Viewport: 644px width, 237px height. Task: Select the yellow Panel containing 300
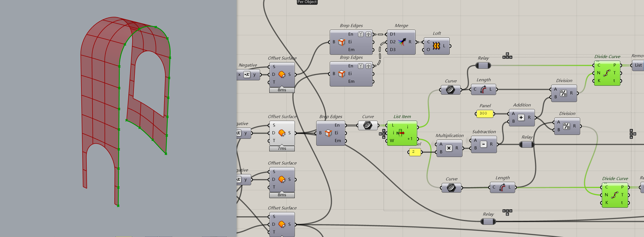pos(485,114)
